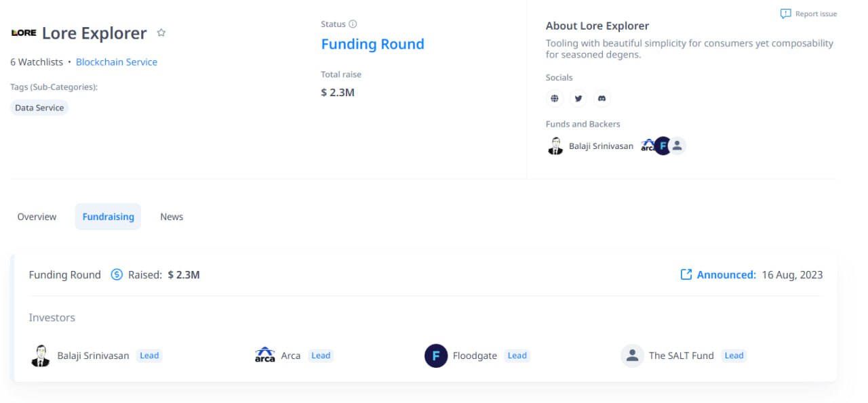Click the Data Service tag chip

pyautogui.click(x=39, y=108)
